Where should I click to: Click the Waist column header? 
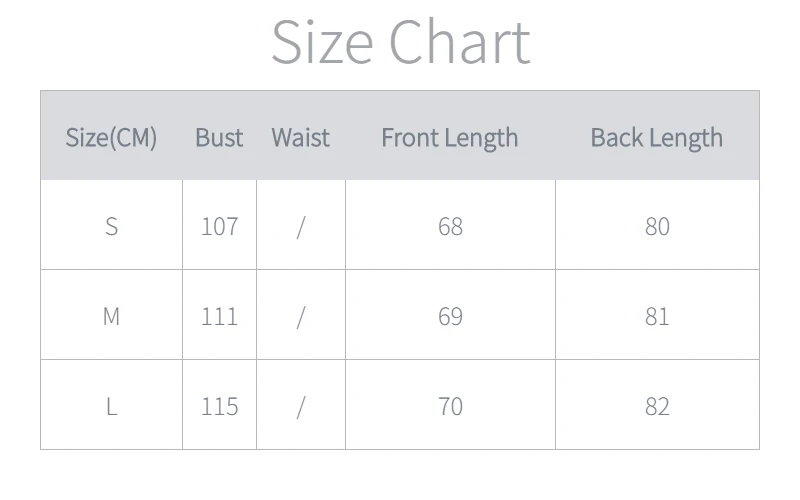[x=301, y=138]
